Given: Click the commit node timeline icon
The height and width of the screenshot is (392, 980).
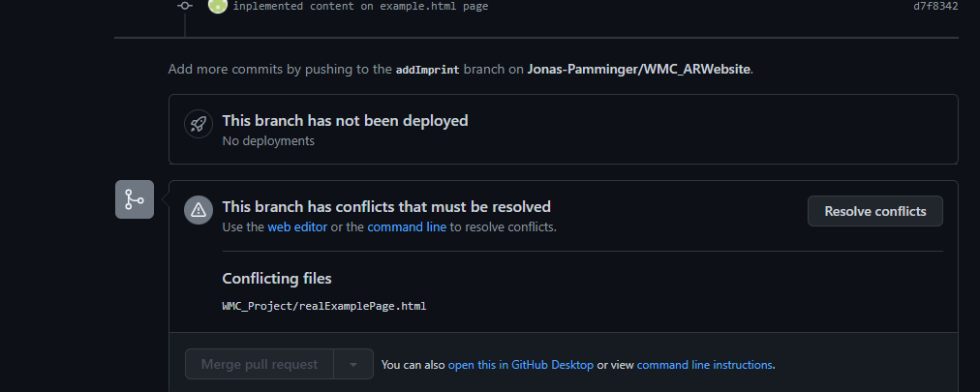Looking at the screenshot, I should coord(184,6).
